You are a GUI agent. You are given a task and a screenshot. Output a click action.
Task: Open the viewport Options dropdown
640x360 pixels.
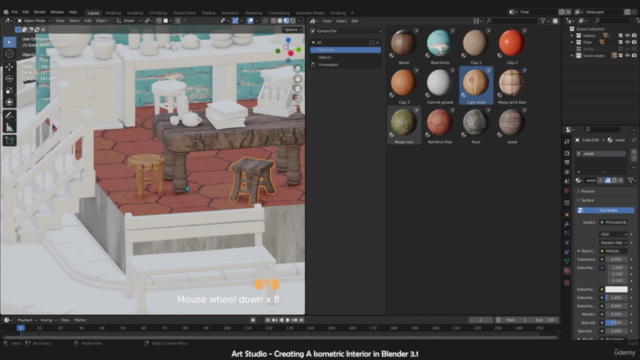[x=292, y=30]
